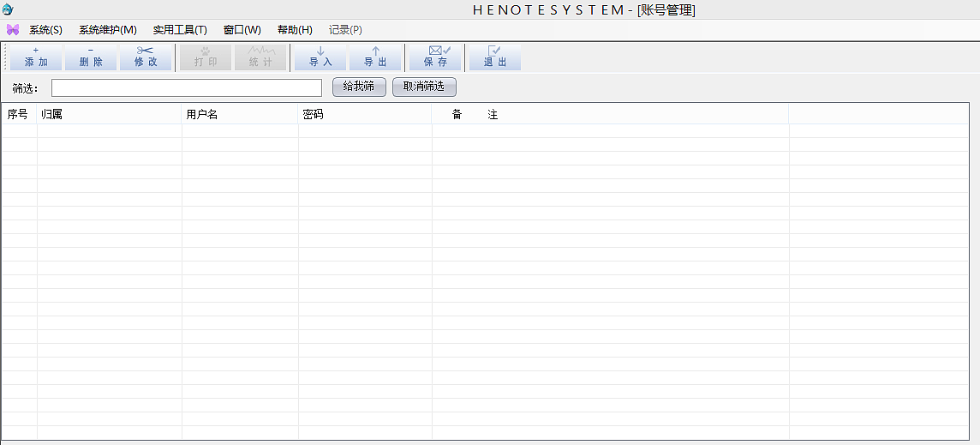The height and width of the screenshot is (445, 980).
Task: Click the 删除 (Delete) toolbar button
Action: coord(91,57)
